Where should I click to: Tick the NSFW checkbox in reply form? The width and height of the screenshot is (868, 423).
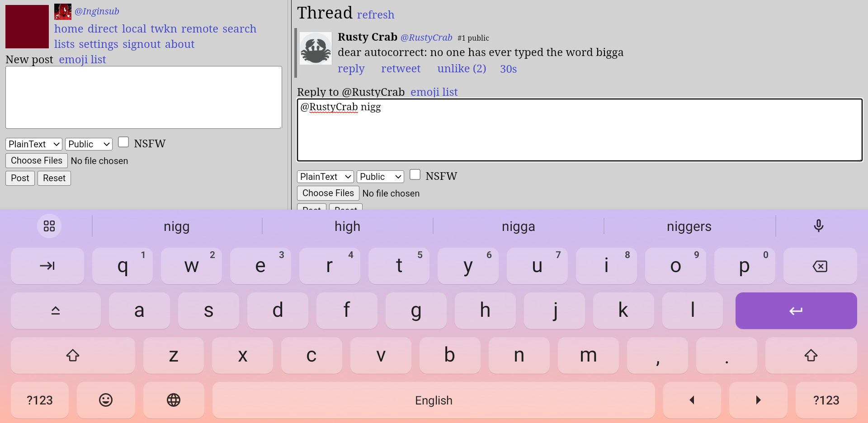coord(415,175)
